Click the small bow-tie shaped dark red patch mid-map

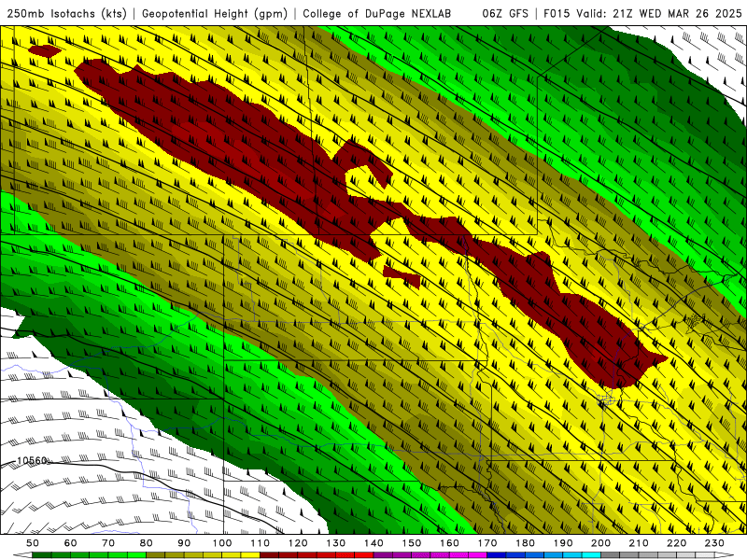402,277
